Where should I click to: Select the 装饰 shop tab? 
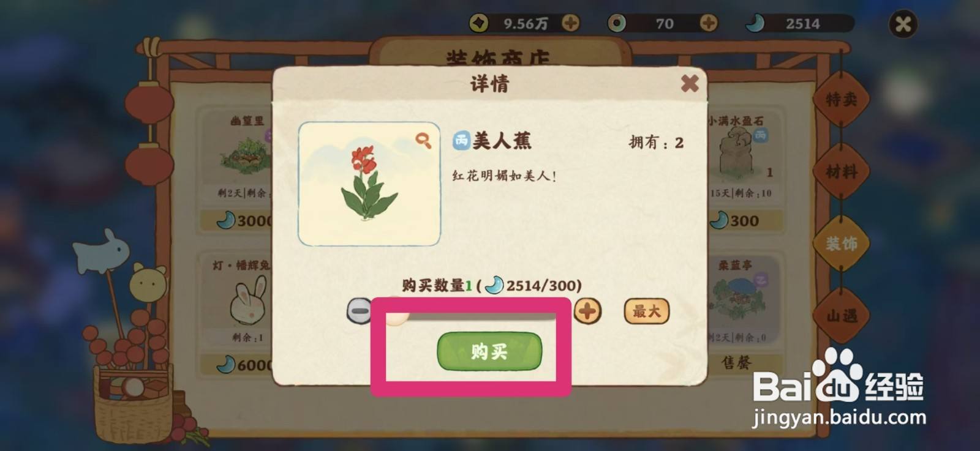coord(842,244)
